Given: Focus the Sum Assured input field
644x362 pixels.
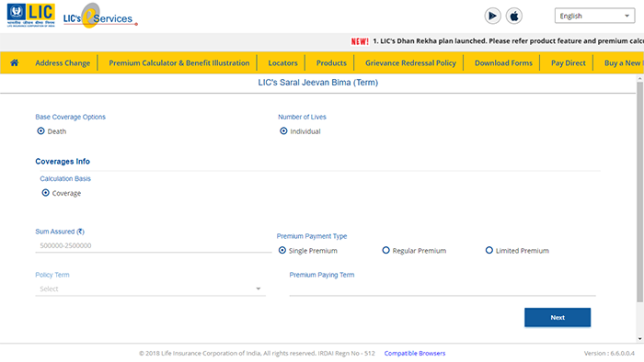Looking at the screenshot, I should click(154, 245).
